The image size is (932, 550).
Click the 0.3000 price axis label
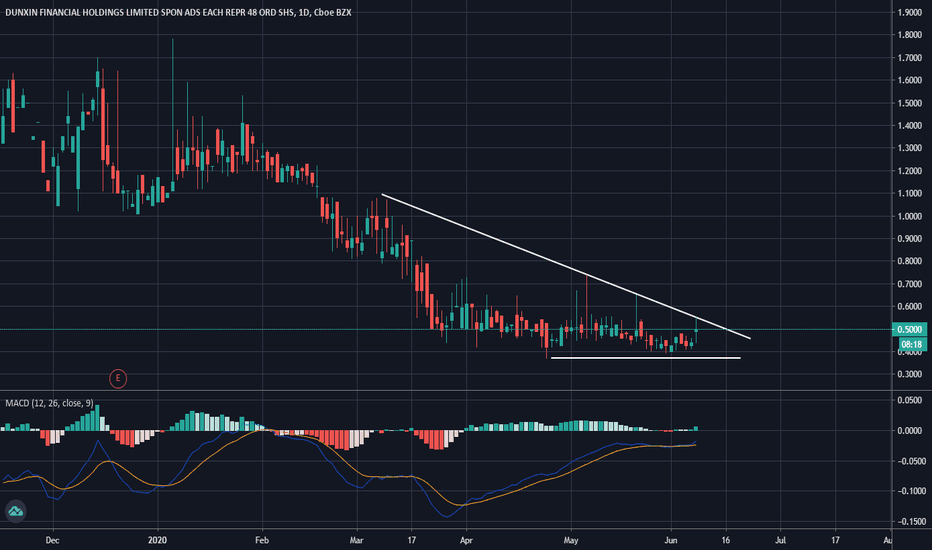910,374
